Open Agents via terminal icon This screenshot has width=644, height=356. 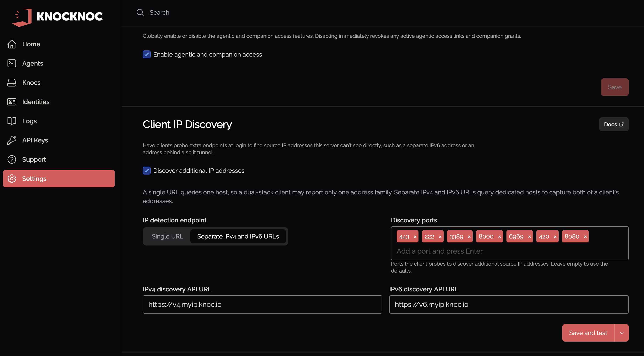12,63
